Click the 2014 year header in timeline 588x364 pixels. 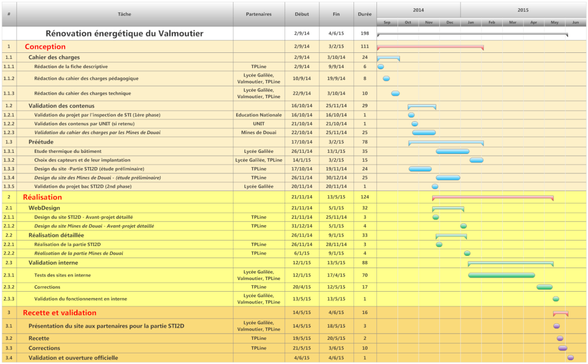(x=418, y=10)
